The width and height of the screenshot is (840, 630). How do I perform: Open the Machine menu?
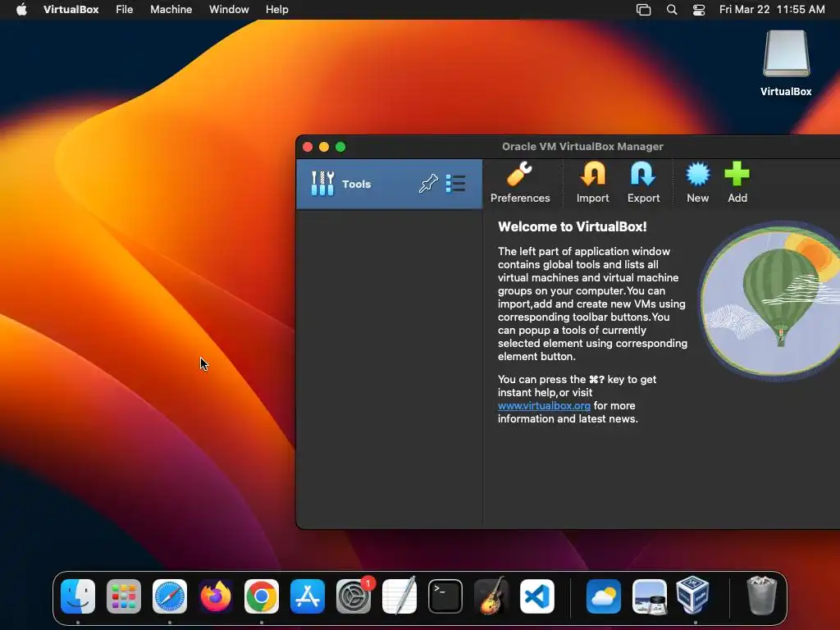point(171,9)
